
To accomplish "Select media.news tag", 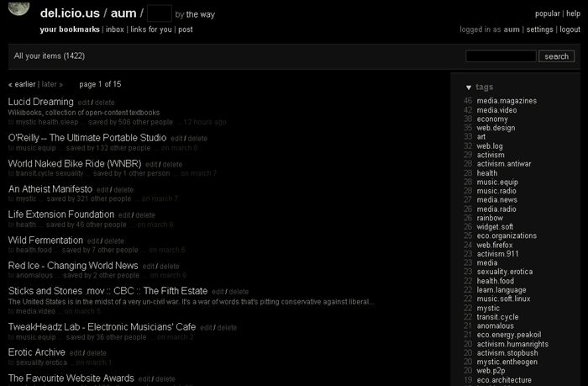I will [497, 200].
